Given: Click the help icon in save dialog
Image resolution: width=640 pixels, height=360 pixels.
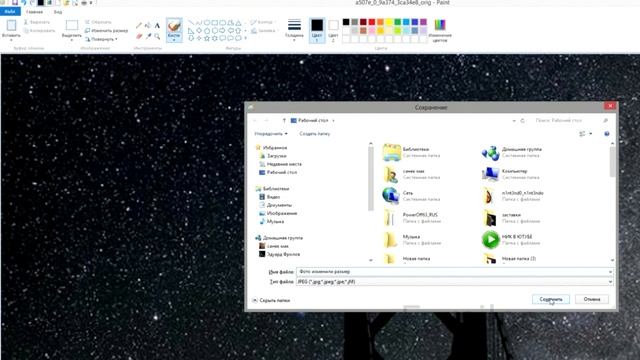Looking at the screenshot, I should click(607, 133).
